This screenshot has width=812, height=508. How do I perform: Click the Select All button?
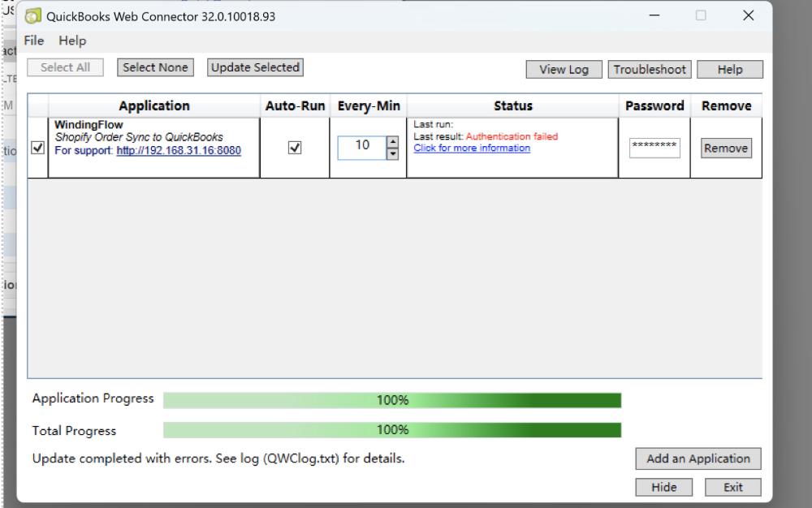point(65,67)
